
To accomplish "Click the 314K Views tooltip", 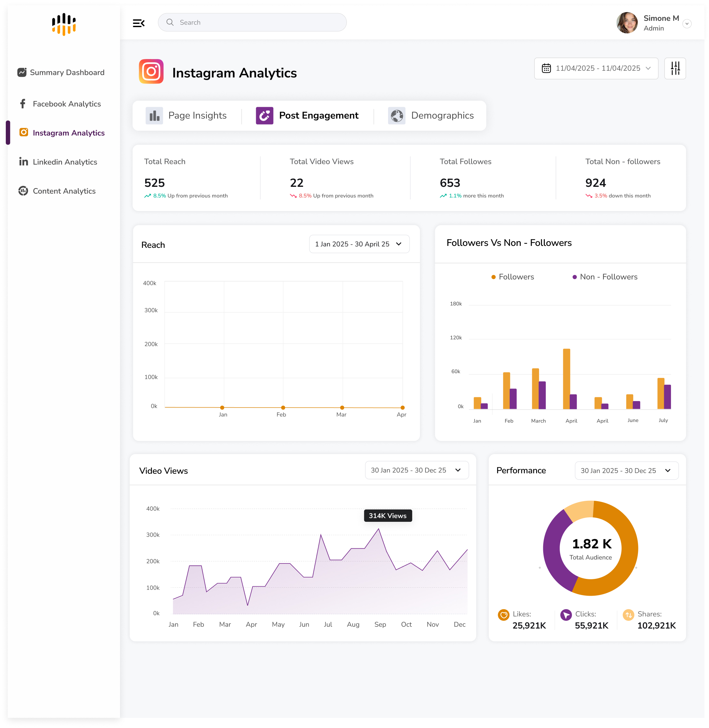I will [x=388, y=516].
